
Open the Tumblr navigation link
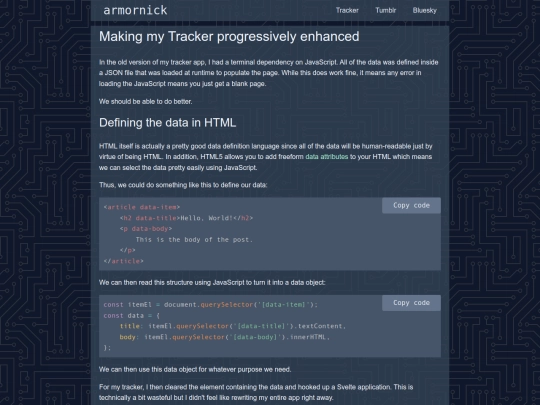click(385, 10)
